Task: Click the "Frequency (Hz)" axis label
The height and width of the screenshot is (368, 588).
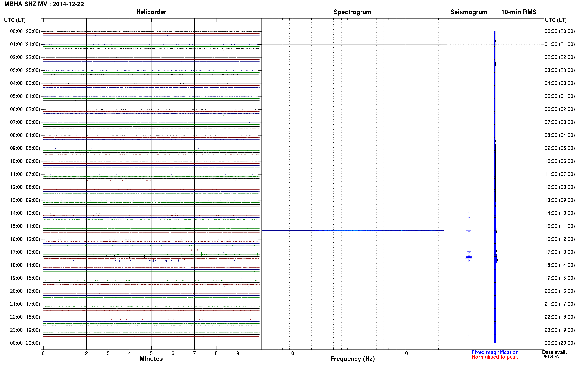Action: point(352,359)
